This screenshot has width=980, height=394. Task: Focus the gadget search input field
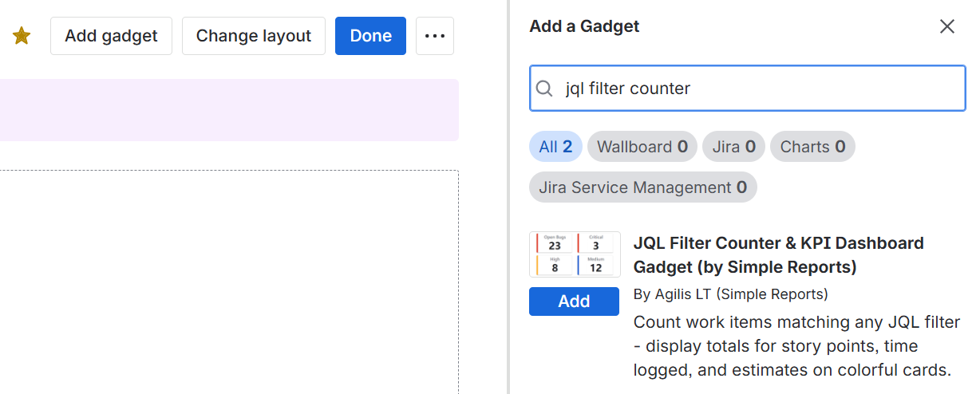tap(758, 89)
